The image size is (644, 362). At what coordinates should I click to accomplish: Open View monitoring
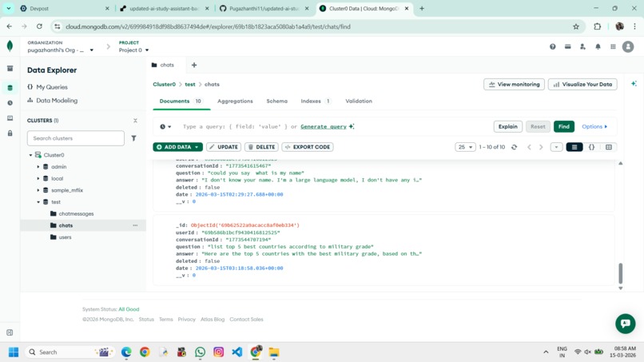514,84
